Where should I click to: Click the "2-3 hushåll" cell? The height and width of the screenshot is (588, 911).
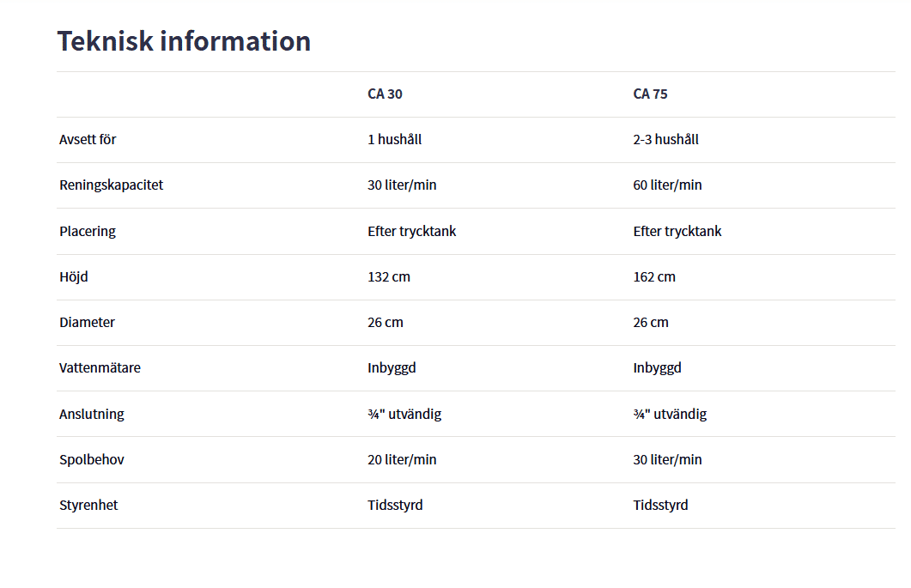(665, 140)
